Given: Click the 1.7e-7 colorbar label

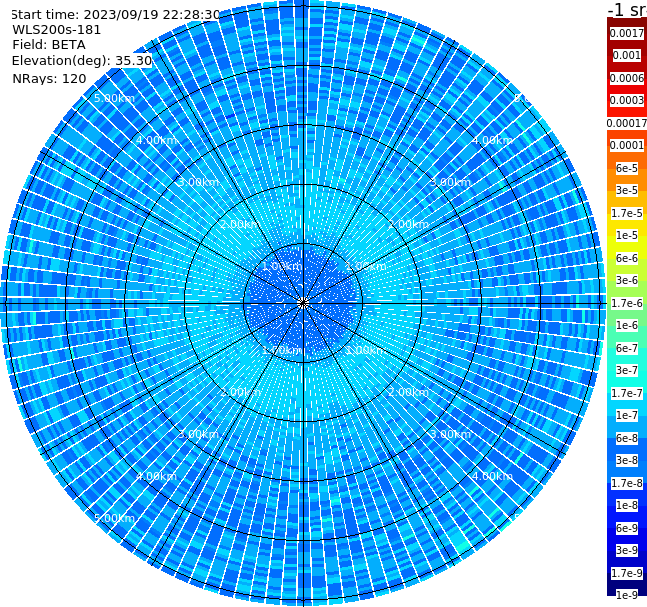Looking at the screenshot, I should [x=627, y=393].
